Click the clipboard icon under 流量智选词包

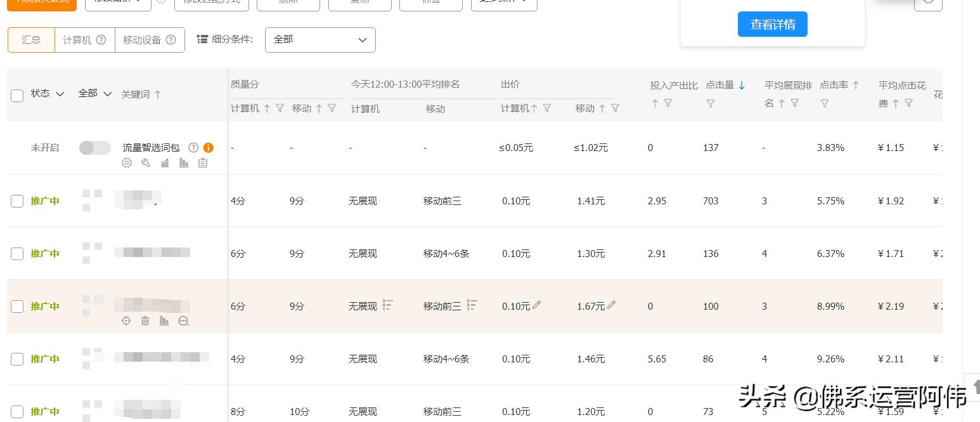pyautogui.click(x=203, y=163)
